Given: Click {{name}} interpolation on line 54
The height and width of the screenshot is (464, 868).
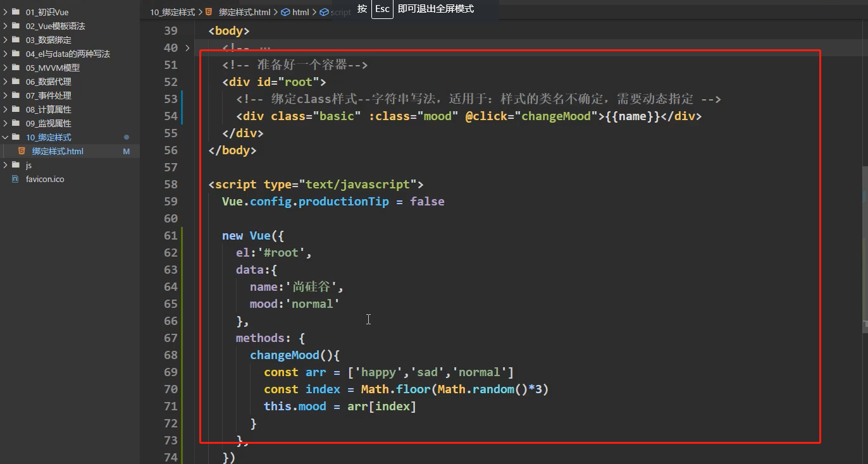Looking at the screenshot, I should pyautogui.click(x=633, y=116).
